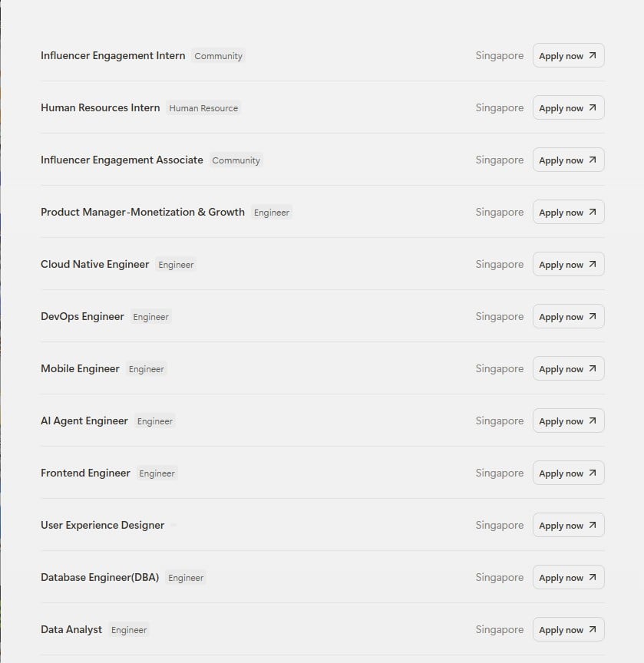Image resolution: width=644 pixels, height=663 pixels.
Task: Click arrow icon beside Influencer Engagement Intern apply
Action: click(x=593, y=55)
